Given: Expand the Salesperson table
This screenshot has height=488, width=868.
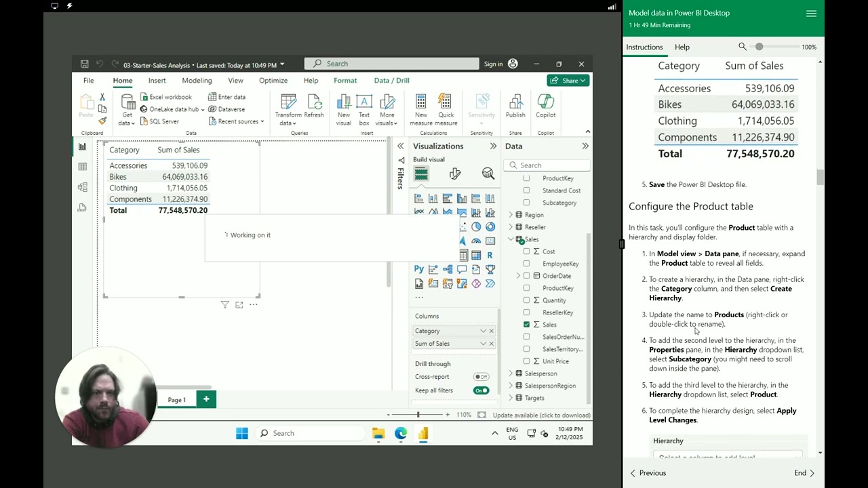Looking at the screenshot, I should click(511, 373).
